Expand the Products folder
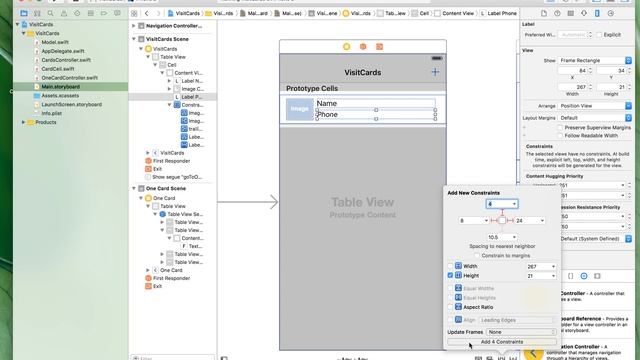Image resolution: width=640 pixels, height=360 pixels. click(23, 122)
